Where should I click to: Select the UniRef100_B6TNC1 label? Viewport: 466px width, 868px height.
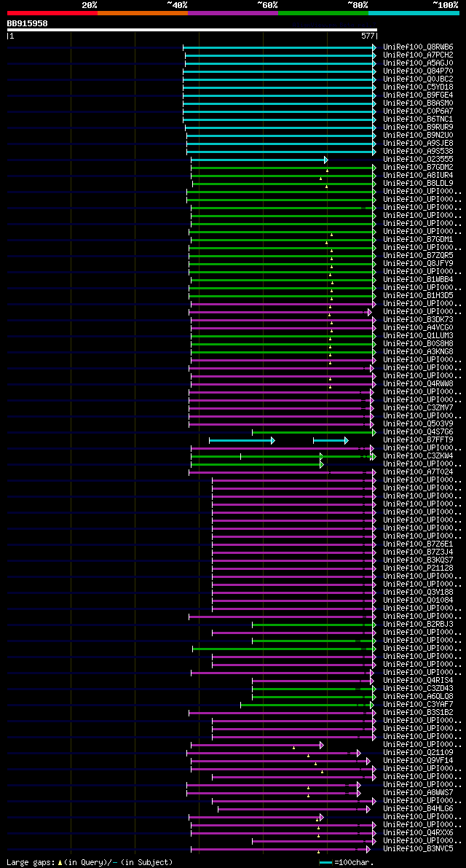pos(418,120)
